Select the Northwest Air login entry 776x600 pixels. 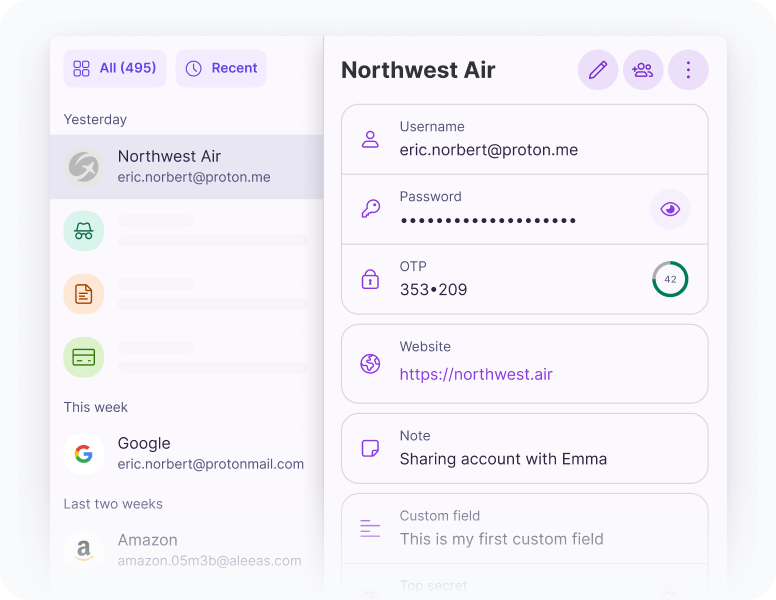[186, 167]
